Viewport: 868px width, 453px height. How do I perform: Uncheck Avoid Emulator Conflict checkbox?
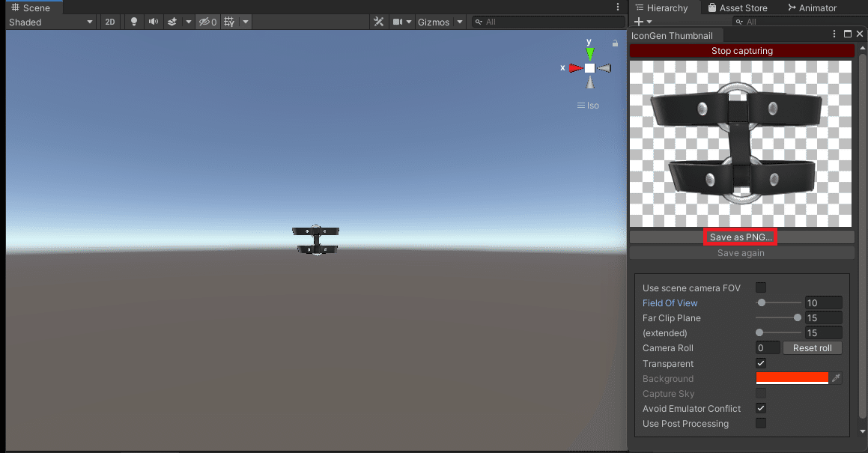point(761,408)
